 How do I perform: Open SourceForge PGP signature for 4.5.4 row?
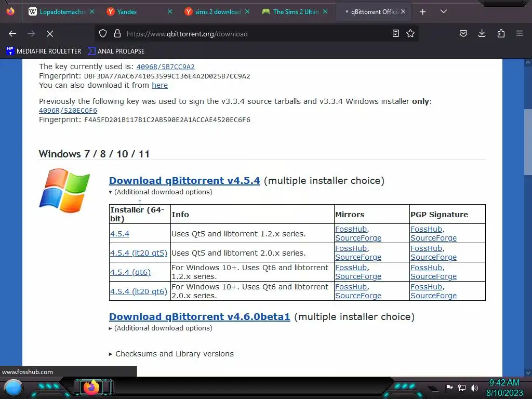434,238
